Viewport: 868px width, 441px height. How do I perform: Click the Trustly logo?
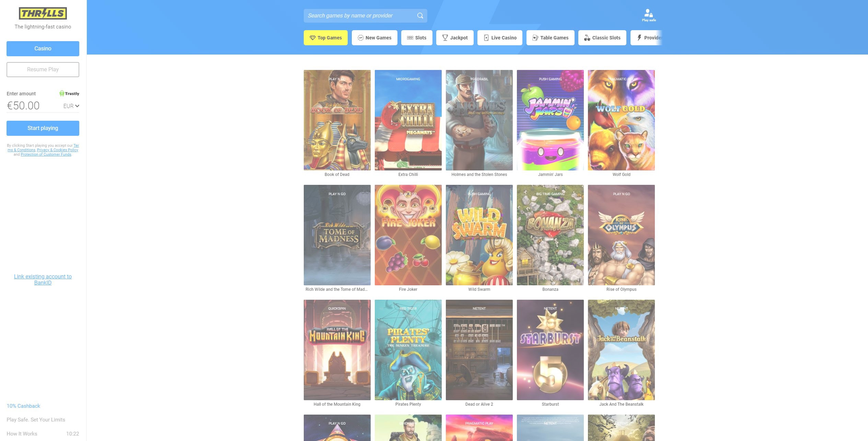tap(69, 93)
